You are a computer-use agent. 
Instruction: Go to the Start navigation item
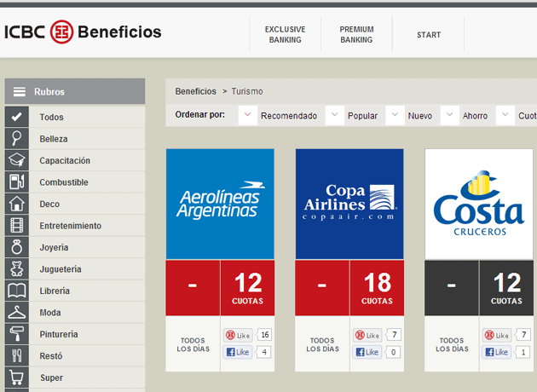(x=429, y=35)
